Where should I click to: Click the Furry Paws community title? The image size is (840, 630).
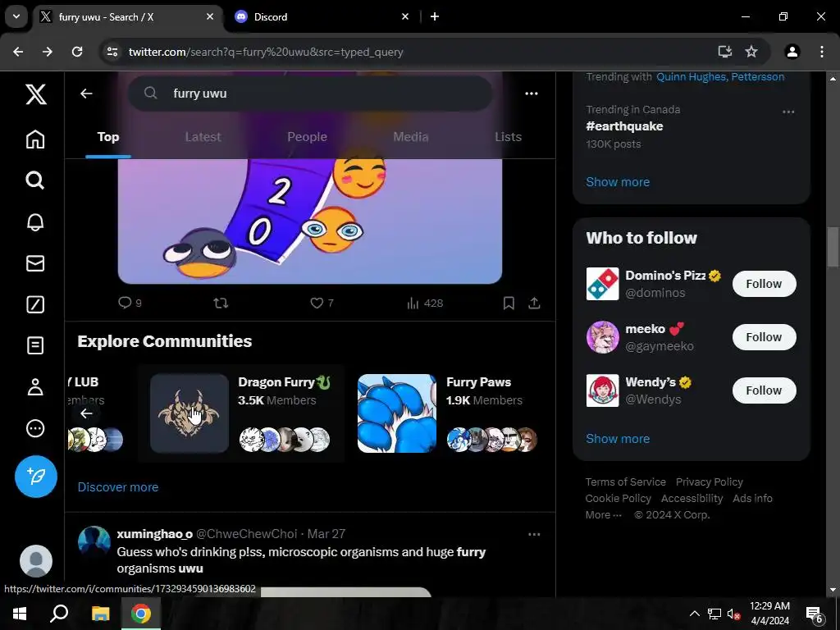click(478, 382)
